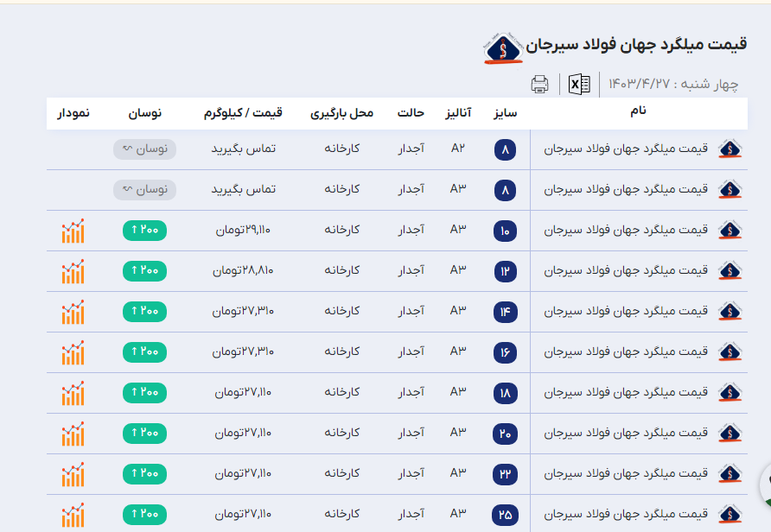Show price chart for size 14 row
Screen dimensions: 771x532
pyautogui.click(x=73, y=312)
